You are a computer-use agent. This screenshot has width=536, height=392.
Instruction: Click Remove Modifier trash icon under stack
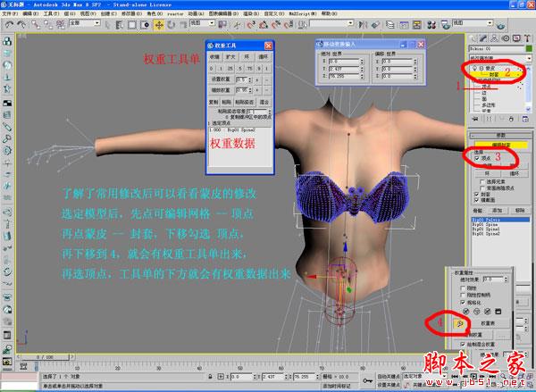(511, 119)
